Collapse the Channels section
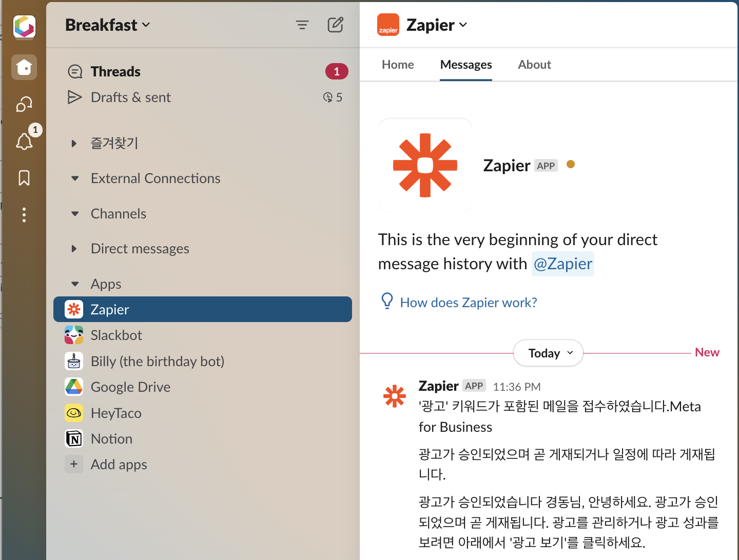This screenshot has height=560, width=739. pyautogui.click(x=75, y=214)
